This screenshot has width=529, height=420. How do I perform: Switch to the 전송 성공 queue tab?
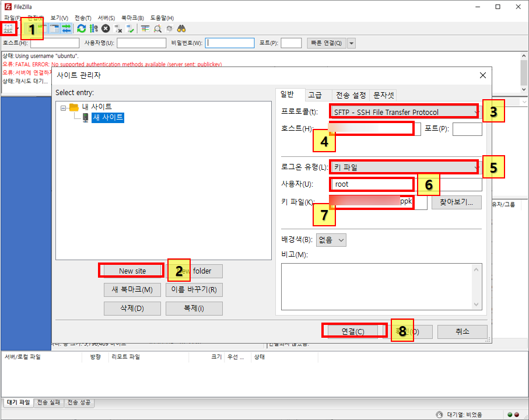click(x=79, y=402)
